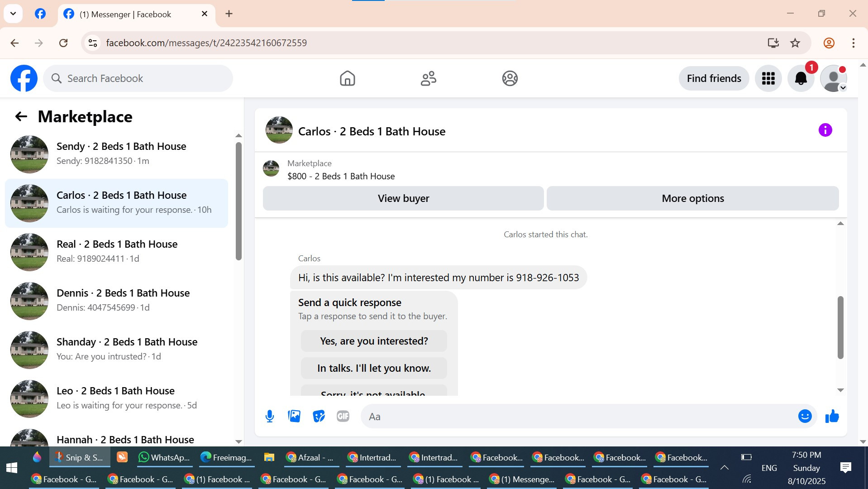The image size is (868, 489).
Task: Open Chrome profile icon
Action: click(x=829, y=43)
